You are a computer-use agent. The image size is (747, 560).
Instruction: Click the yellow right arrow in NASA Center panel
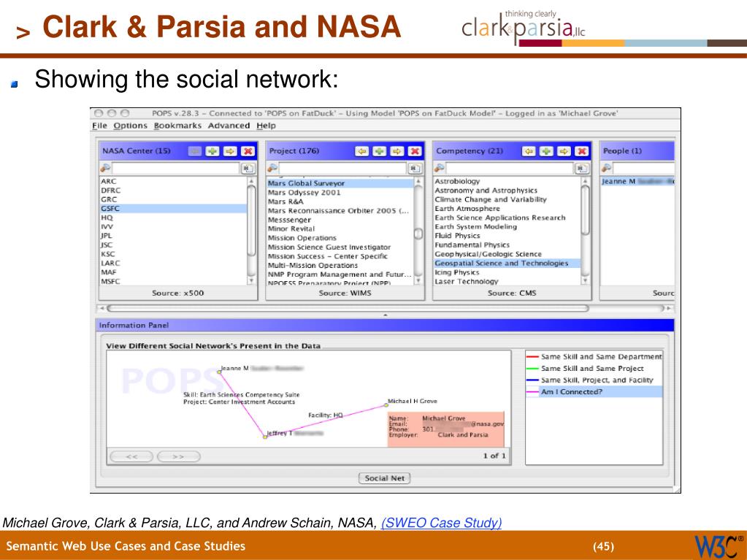pos(229,151)
